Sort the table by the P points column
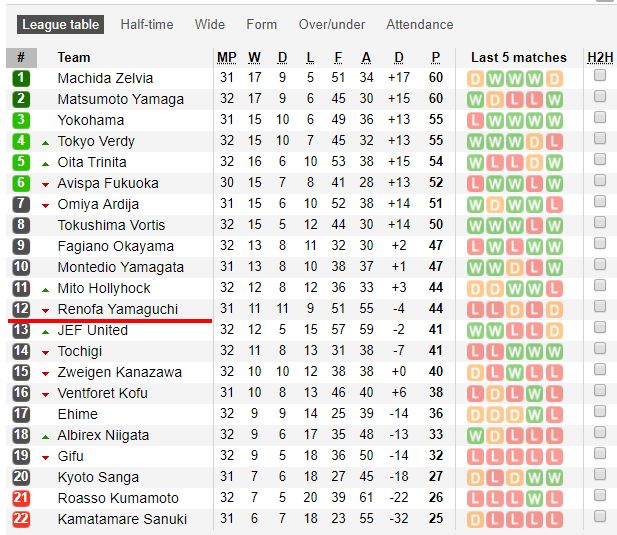The image size is (617, 535). click(x=436, y=57)
